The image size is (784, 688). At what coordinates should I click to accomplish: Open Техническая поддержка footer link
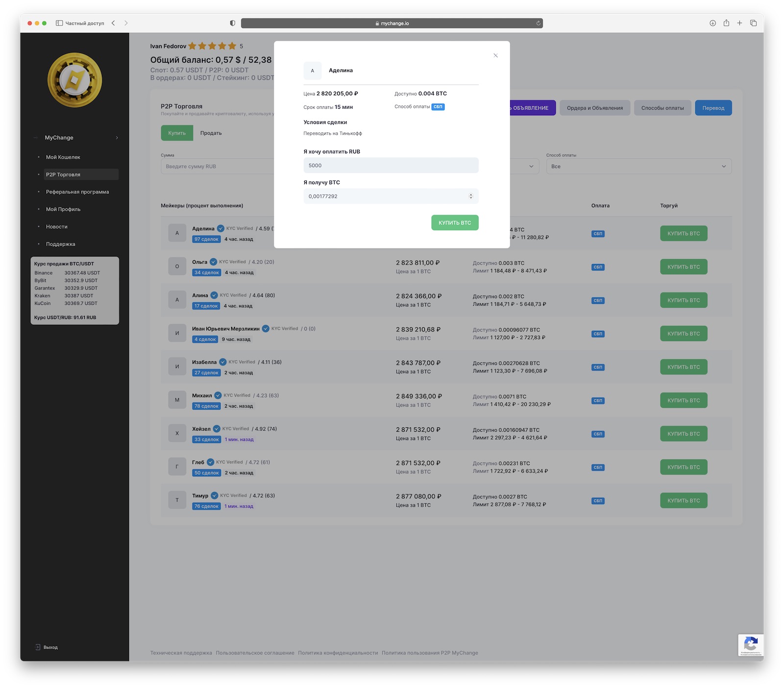pyautogui.click(x=181, y=653)
